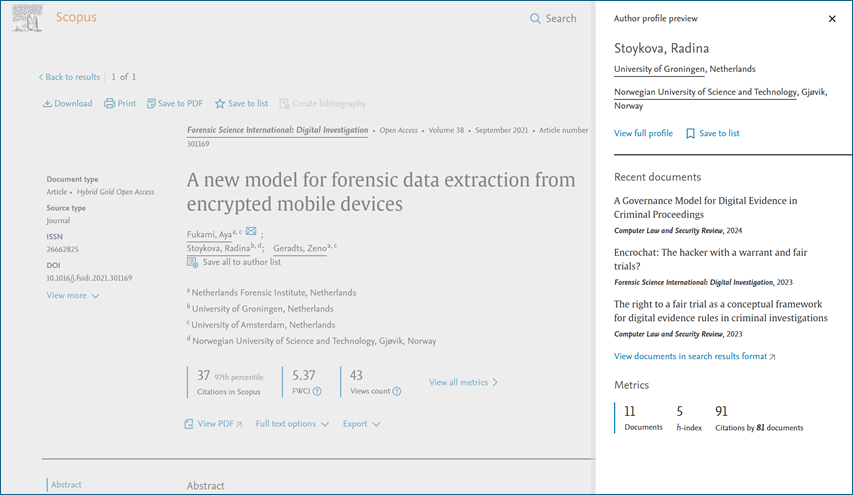
Task: Click the Save to PDF icon
Action: (x=151, y=104)
